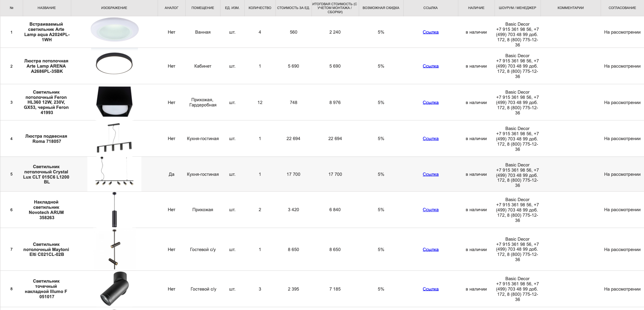Select the Да analog cell

click(x=172, y=174)
